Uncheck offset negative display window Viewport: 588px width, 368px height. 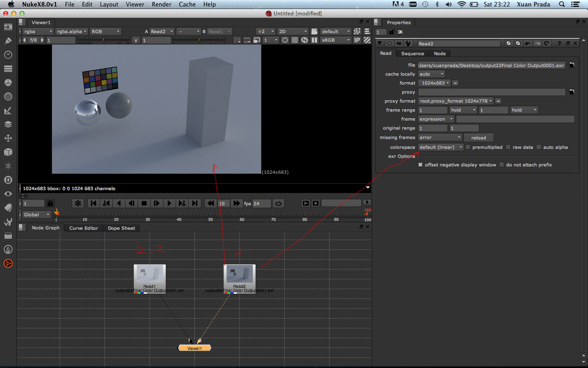coord(420,165)
